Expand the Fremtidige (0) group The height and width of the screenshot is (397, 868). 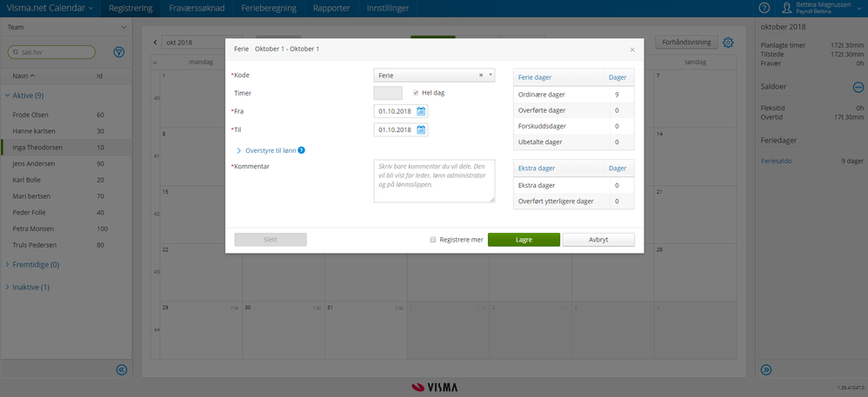pos(32,264)
